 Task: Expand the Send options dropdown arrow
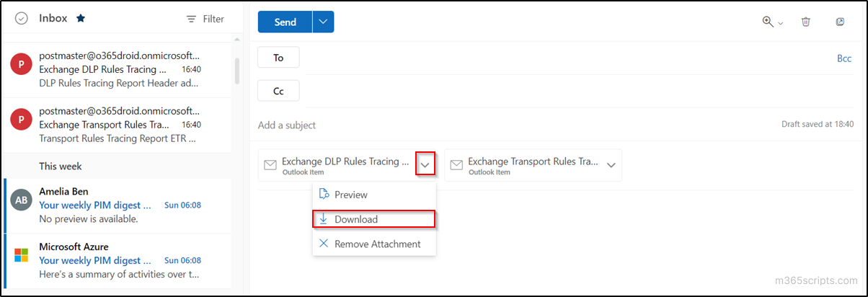[x=323, y=22]
